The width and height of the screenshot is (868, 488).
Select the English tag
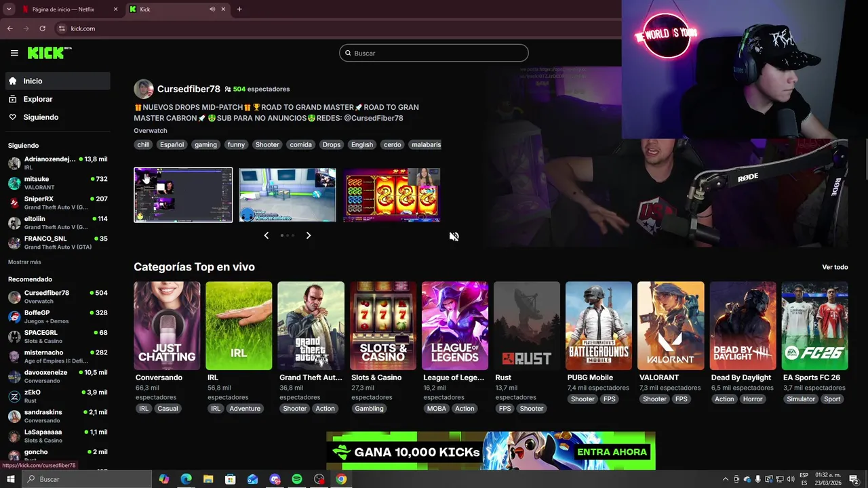tap(362, 144)
